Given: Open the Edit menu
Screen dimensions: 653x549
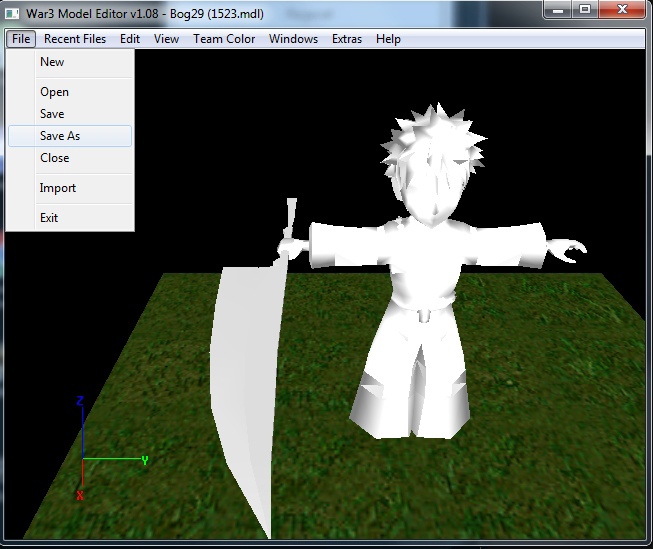Looking at the screenshot, I should coord(130,39).
